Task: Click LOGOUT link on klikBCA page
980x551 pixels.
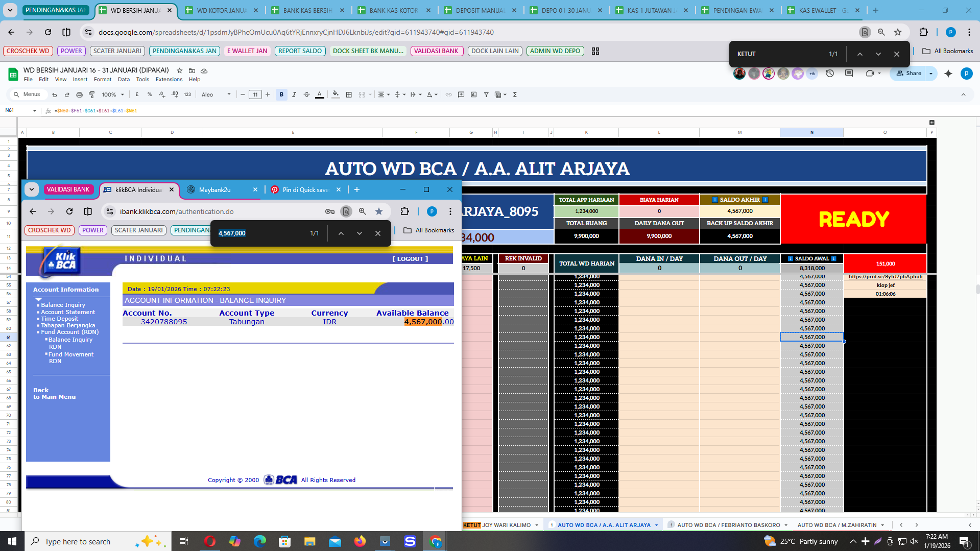Action: coord(410,259)
